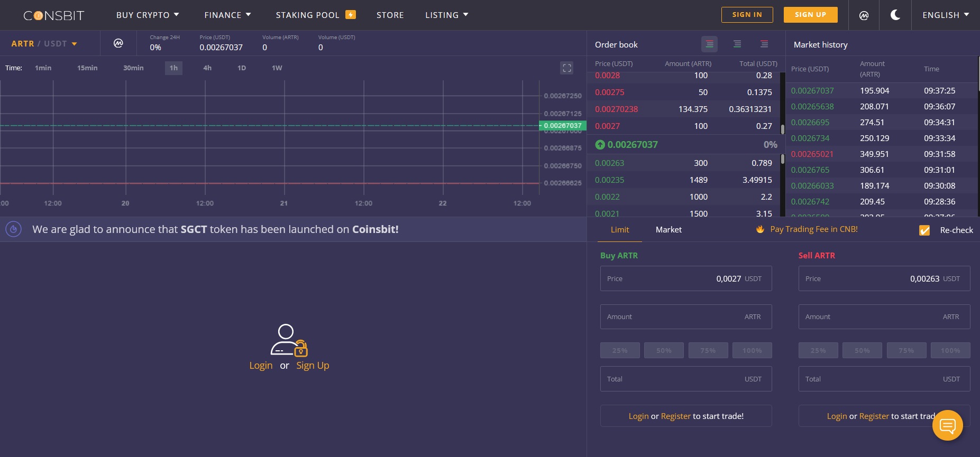Viewport: 980px width, 457px height.
Task: Select the 1min chart timeframe
Action: point(43,68)
